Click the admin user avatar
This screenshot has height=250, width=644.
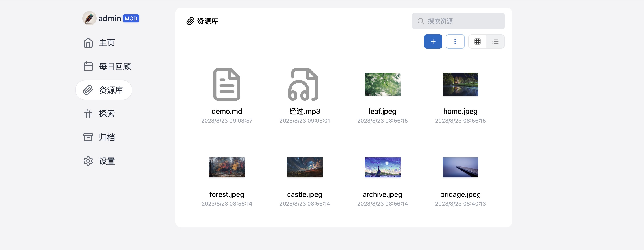point(89,19)
